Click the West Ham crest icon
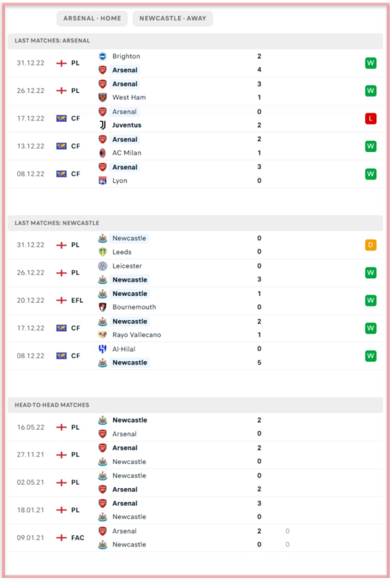The width and height of the screenshot is (392, 582). (103, 97)
